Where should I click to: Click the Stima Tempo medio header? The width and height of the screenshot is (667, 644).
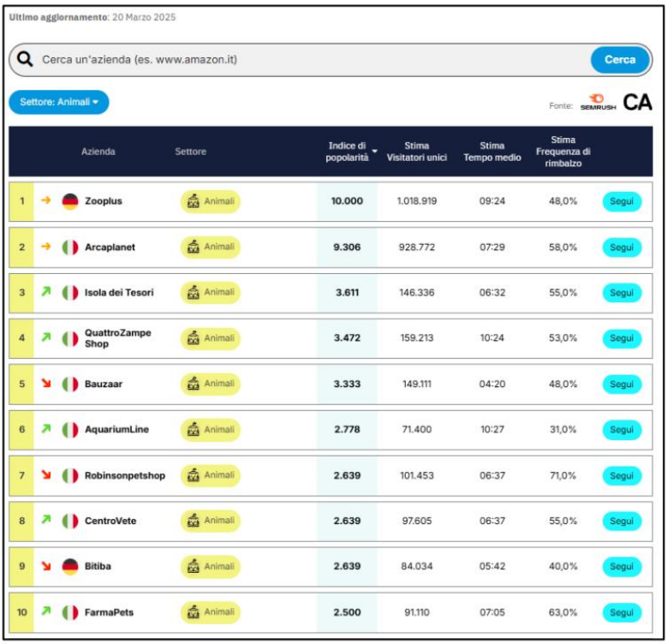492,152
